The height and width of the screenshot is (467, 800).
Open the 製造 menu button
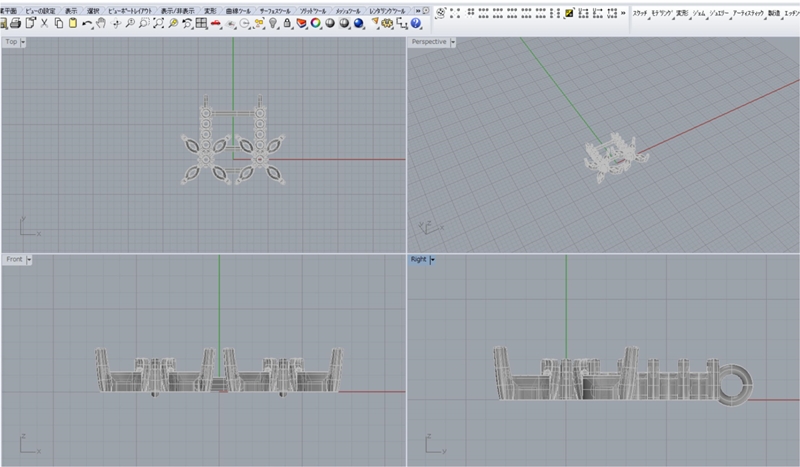(x=774, y=13)
